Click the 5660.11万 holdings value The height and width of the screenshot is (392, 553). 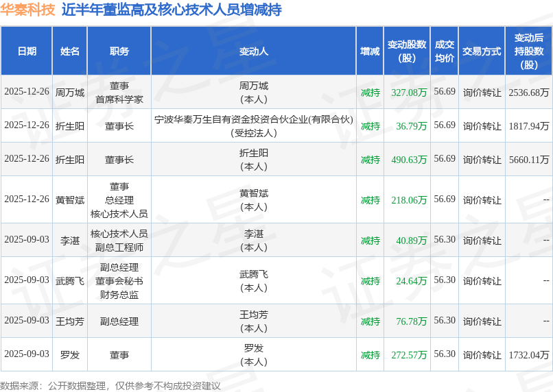click(x=529, y=160)
